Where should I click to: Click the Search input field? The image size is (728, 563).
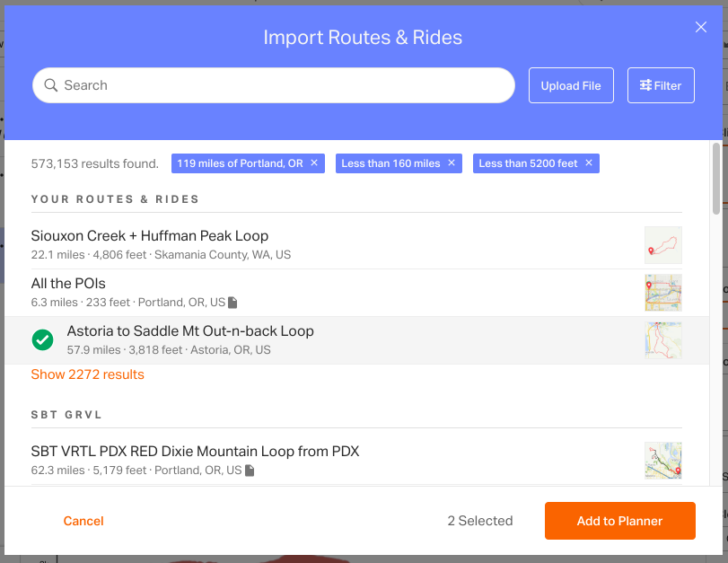274,85
